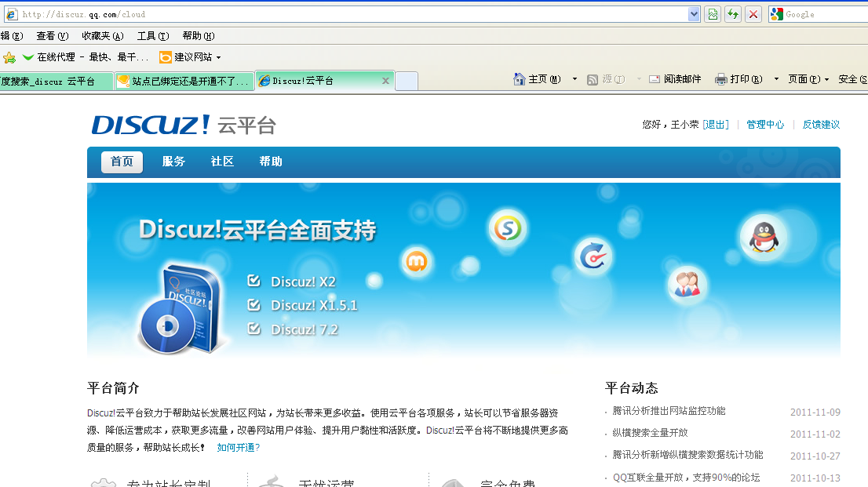Switch to the 度搜索_discuz 云平台 tab
The image size is (868, 487).
(x=57, y=81)
